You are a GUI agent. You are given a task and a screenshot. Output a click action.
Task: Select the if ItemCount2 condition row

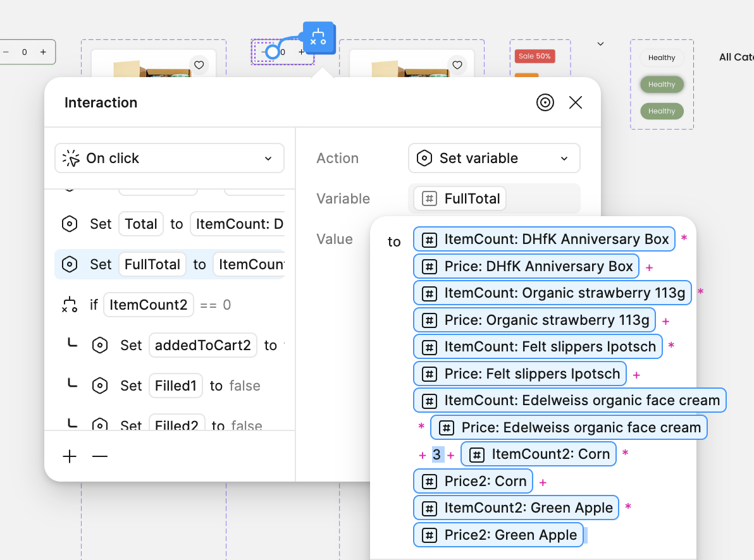[170, 305]
